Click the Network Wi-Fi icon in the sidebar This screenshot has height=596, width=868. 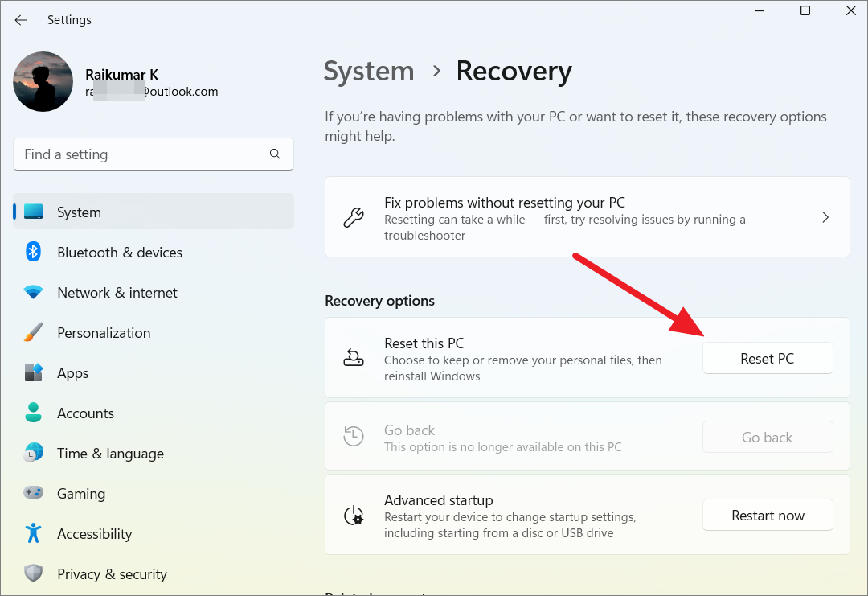(33, 292)
